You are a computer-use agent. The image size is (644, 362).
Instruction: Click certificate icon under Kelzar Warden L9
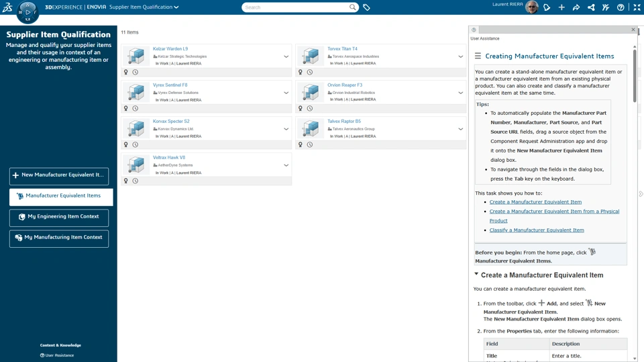[x=126, y=72]
